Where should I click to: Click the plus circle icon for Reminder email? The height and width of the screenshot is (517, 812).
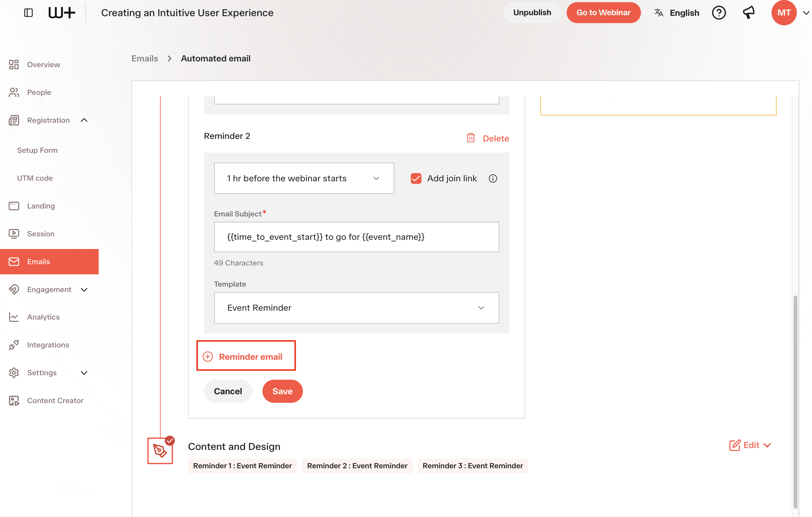point(208,357)
